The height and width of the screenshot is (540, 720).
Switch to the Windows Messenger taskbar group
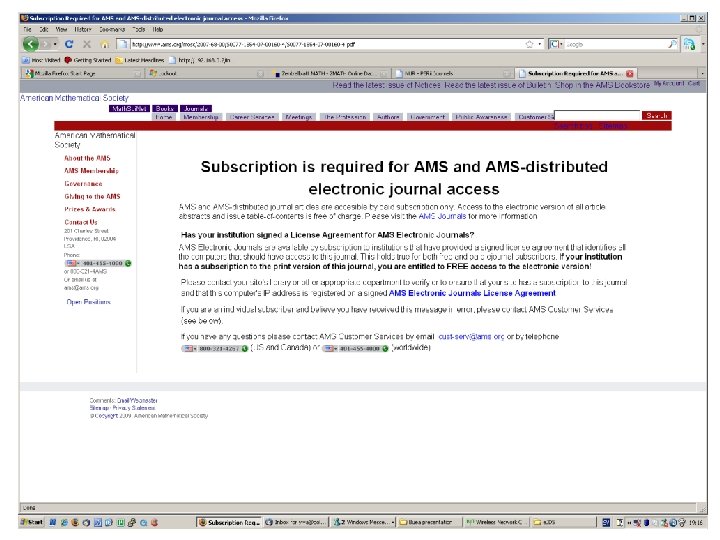363,522
